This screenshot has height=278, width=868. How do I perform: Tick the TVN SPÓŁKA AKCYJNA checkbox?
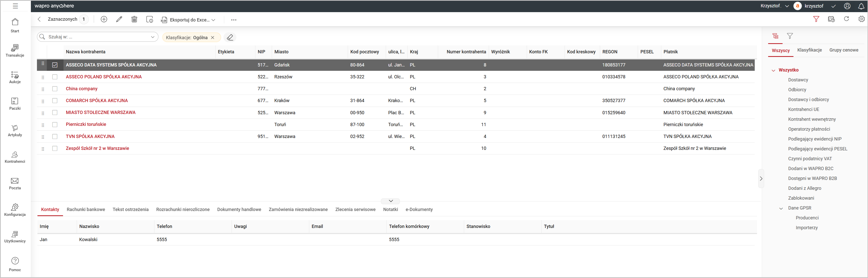click(55, 137)
